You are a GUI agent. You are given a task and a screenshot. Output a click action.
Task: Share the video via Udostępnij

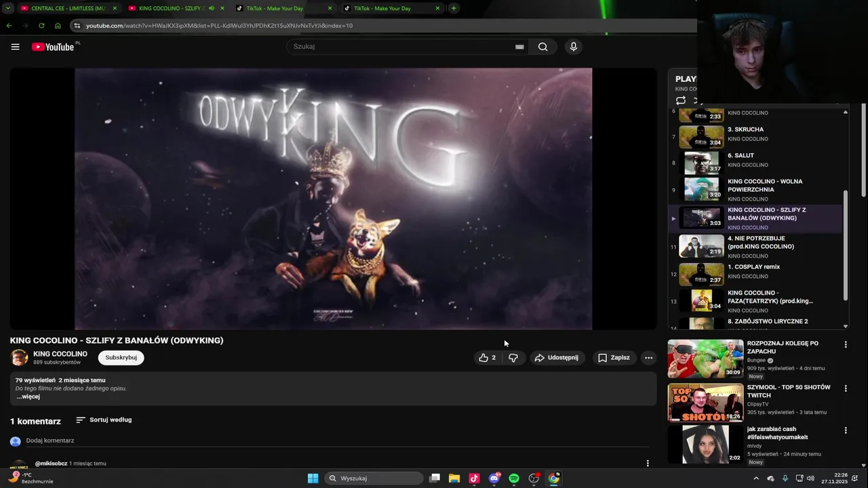[556, 358]
